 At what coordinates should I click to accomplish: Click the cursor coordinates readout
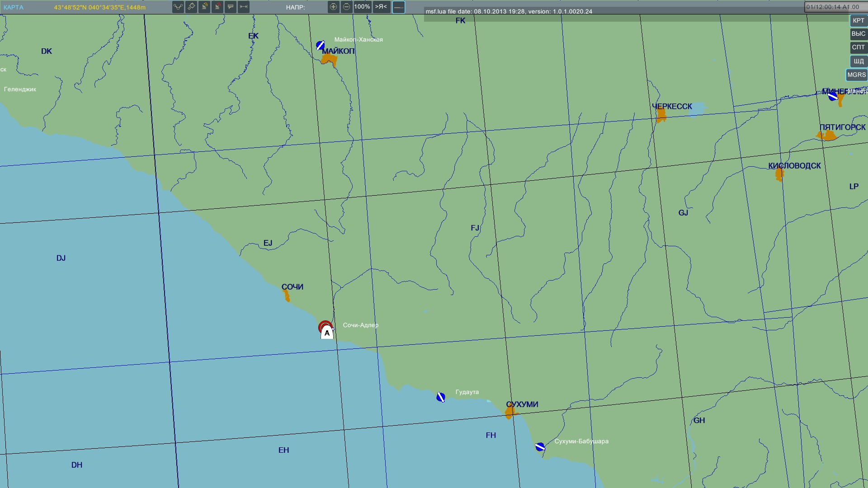99,7
